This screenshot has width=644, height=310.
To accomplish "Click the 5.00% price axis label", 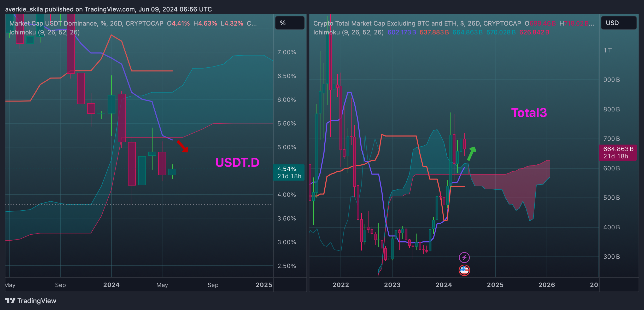I will pos(286,147).
